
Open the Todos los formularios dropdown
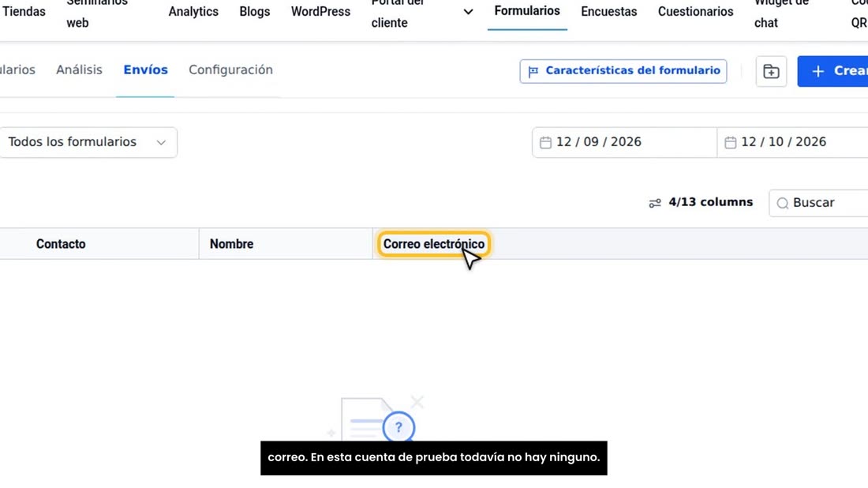88,142
